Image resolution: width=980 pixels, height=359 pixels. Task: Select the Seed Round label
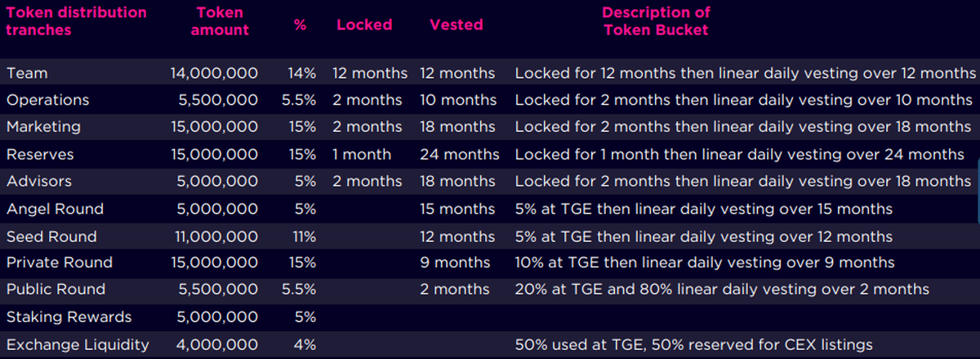[x=51, y=236]
